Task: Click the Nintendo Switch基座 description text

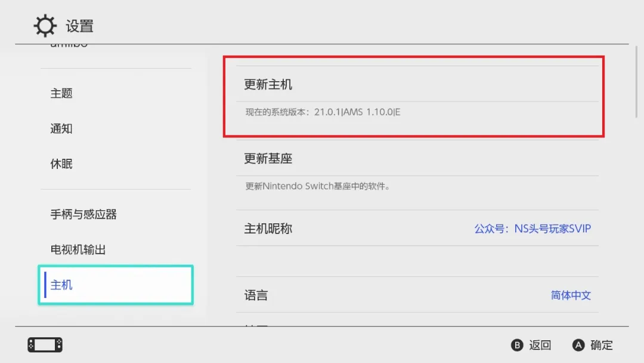Action: pos(317,186)
